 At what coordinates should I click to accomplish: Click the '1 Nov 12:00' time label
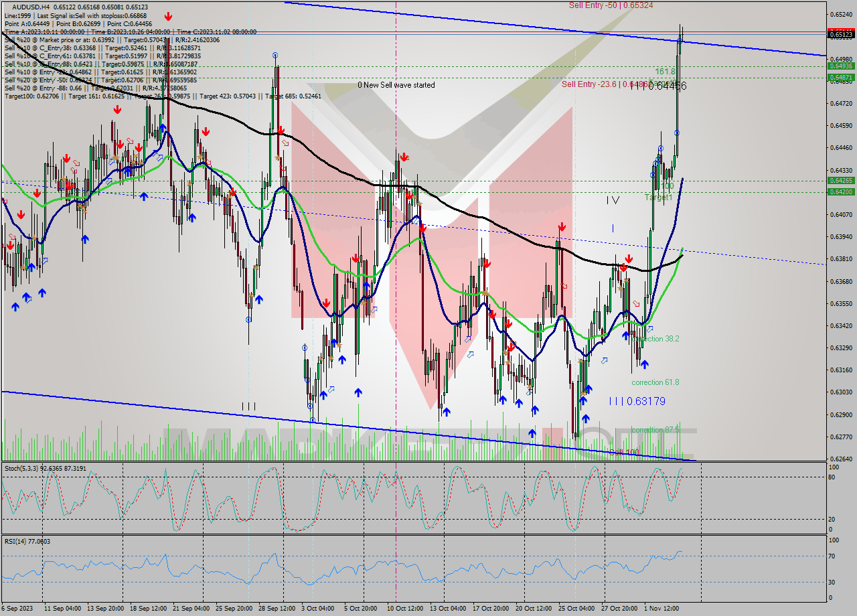point(662,609)
